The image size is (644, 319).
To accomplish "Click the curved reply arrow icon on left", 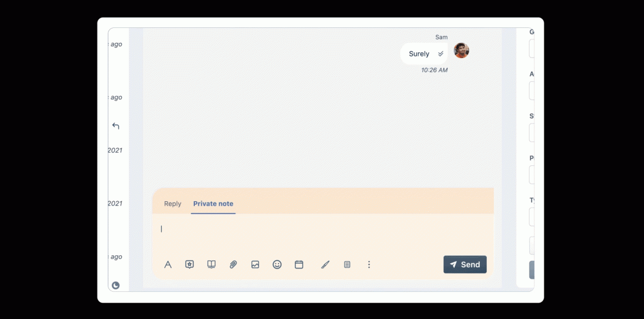I will [116, 126].
